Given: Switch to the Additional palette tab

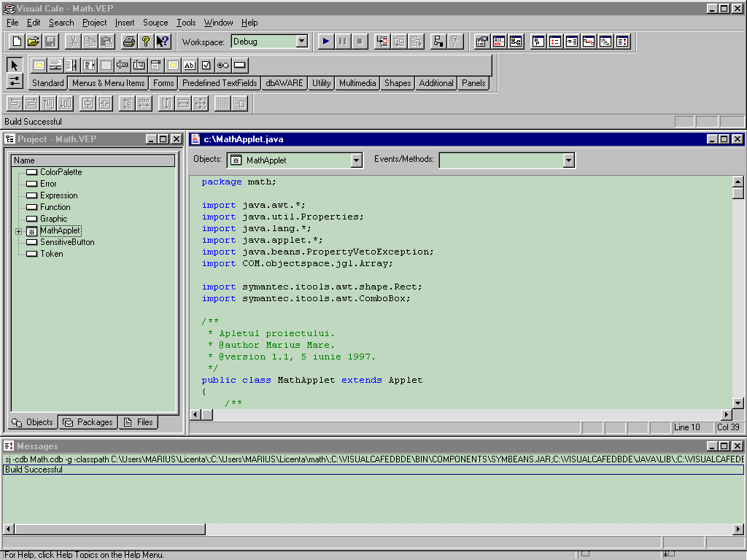Looking at the screenshot, I should click(436, 83).
